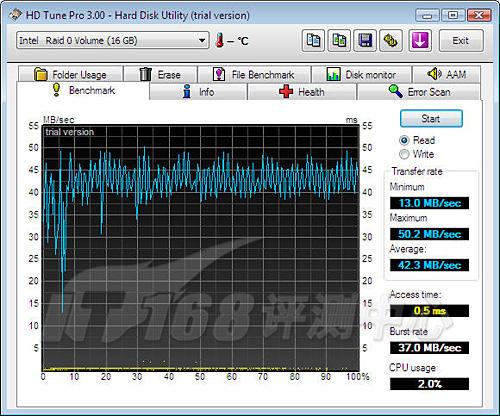The height and width of the screenshot is (416, 500).
Task: Open the AAM tab
Action: pos(446,74)
